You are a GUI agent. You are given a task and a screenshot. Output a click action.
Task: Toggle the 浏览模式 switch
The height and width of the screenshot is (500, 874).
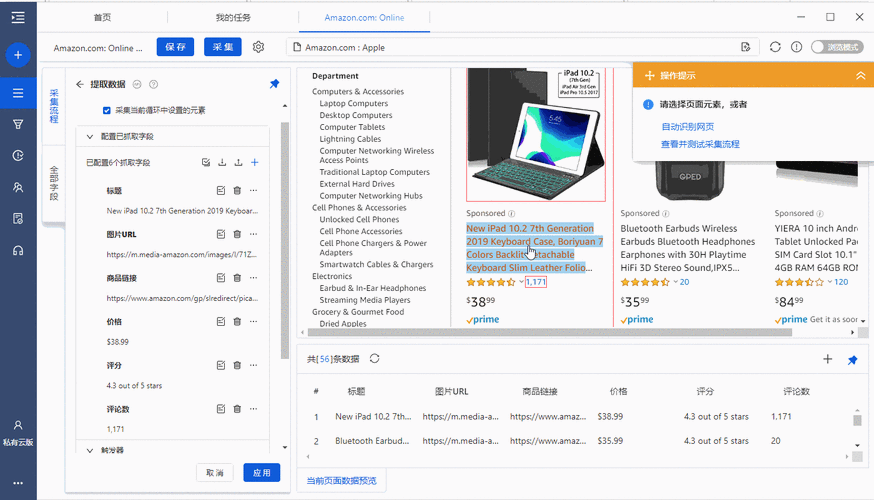837,47
